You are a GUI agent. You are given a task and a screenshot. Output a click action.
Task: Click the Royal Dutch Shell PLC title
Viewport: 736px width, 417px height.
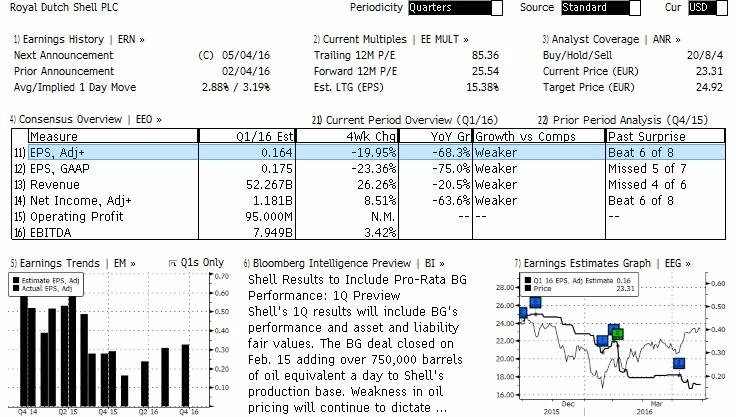click(64, 8)
